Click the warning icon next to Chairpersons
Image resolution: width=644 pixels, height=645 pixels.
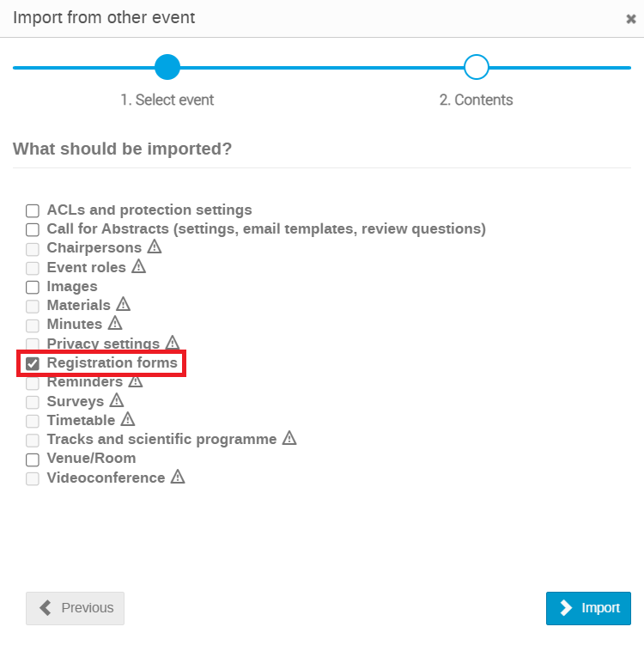(x=155, y=246)
